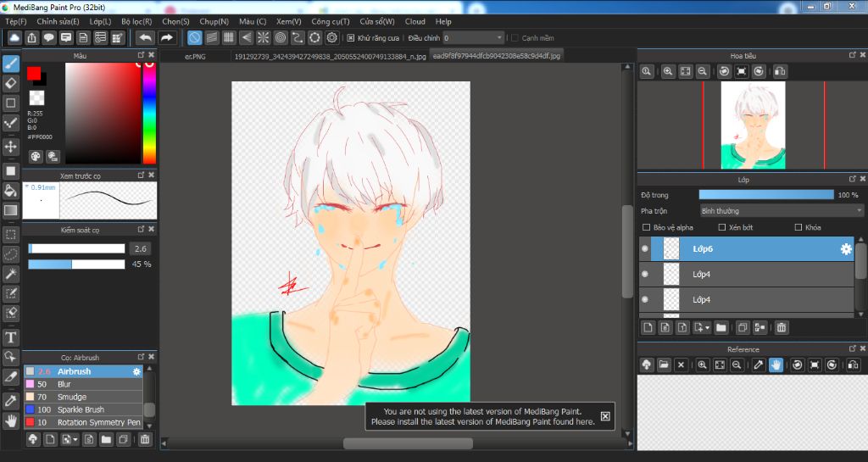Select the Brush tool in the left toolbar
Viewport: 868px width, 462px height.
coord(10,64)
